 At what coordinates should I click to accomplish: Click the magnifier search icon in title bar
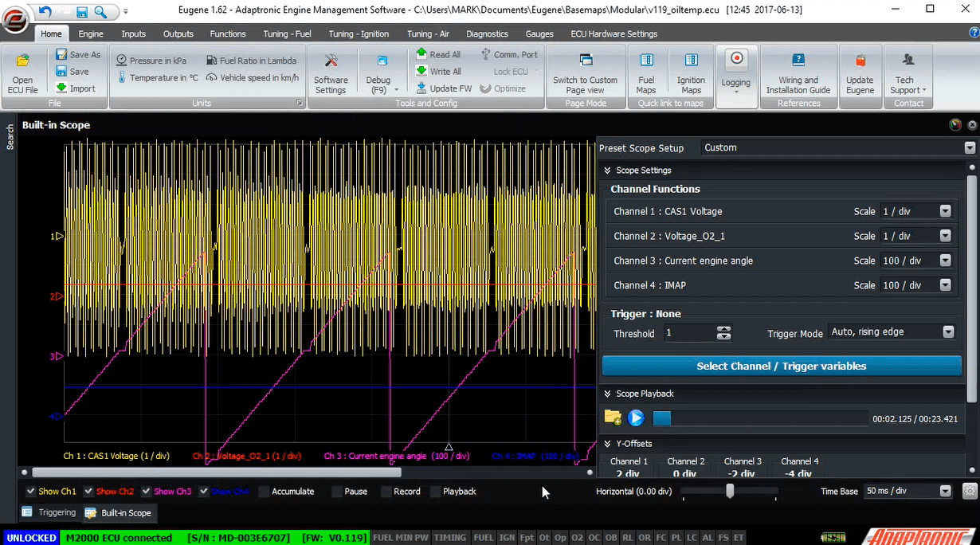100,11
